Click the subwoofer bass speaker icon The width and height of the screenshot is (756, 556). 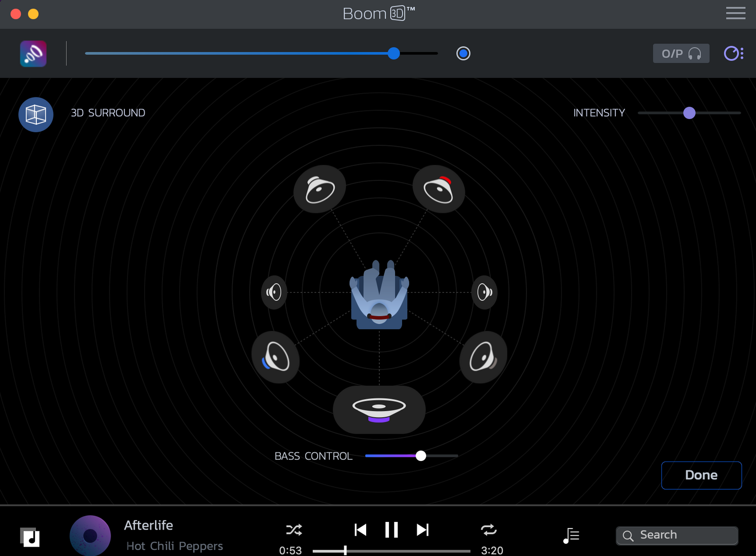click(x=379, y=410)
